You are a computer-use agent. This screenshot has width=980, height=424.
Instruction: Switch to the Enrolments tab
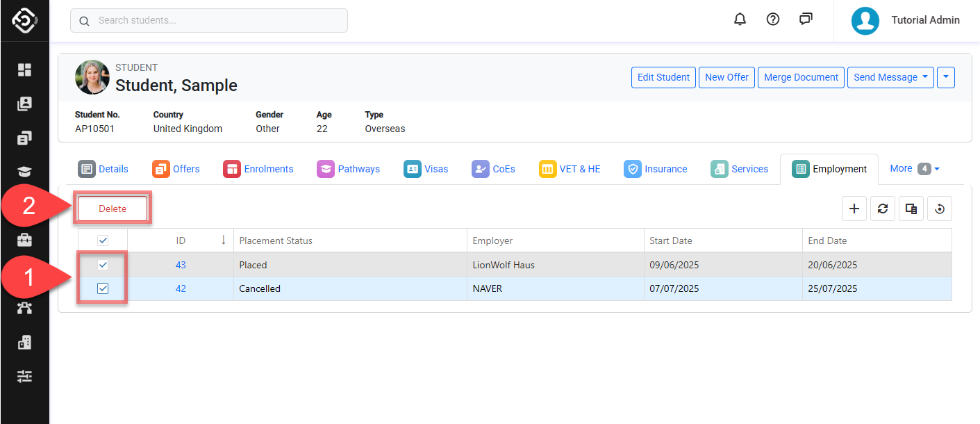coord(258,169)
